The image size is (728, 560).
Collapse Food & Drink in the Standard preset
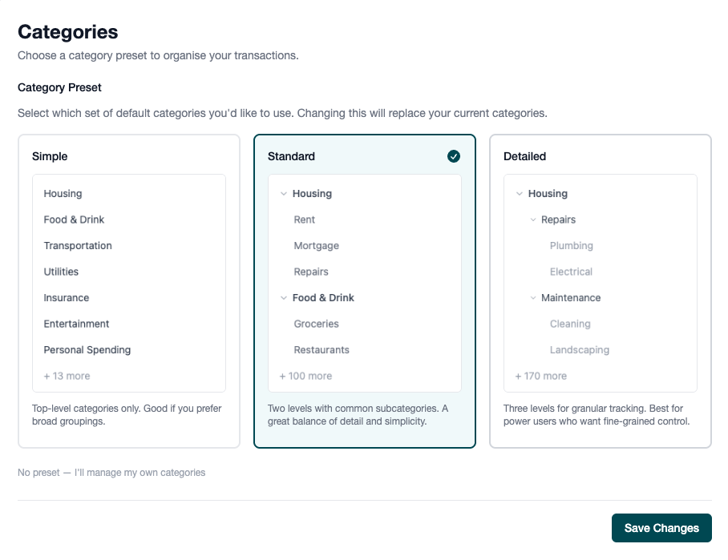283,297
